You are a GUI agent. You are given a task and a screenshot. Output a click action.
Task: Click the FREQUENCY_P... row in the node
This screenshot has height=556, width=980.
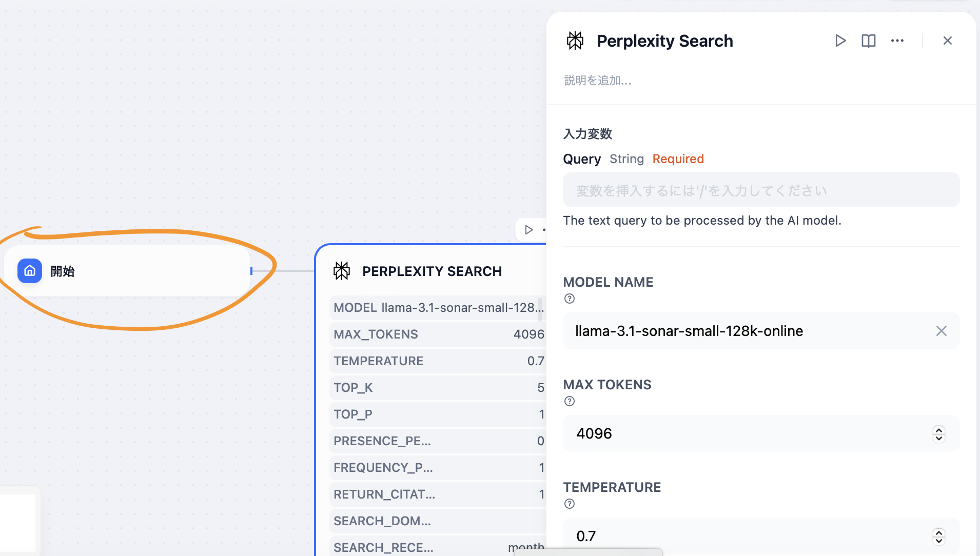438,467
